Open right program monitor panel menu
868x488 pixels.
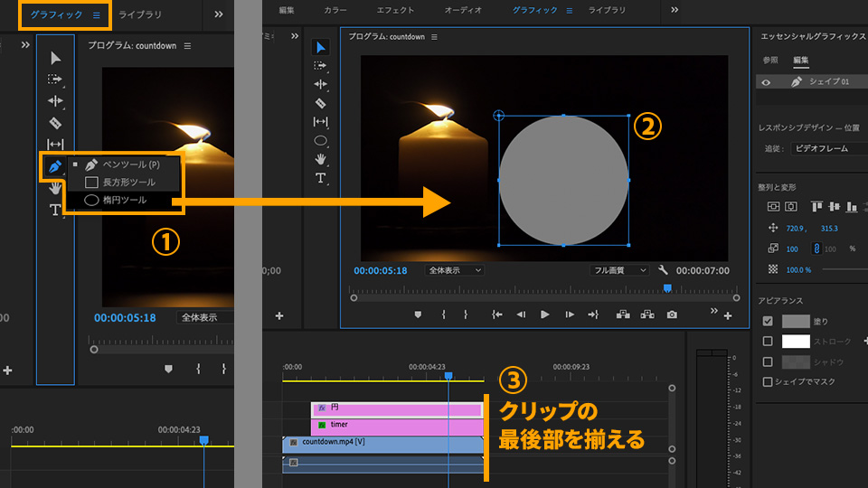click(x=434, y=37)
